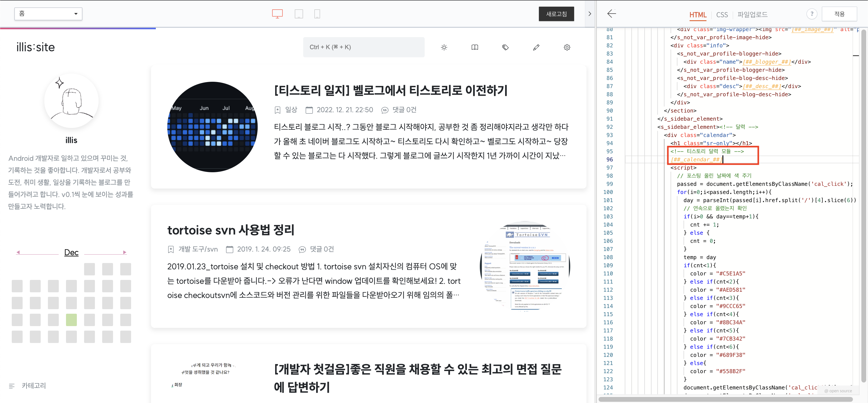The image size is (868, 403).
Task: Click the back arrow in editor panel
Action: (x=611, y=14)
